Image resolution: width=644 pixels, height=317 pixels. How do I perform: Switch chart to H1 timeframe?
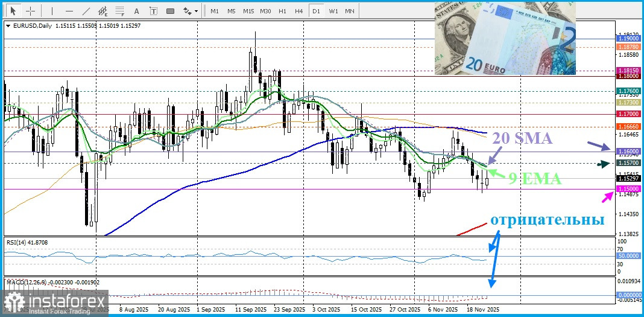pos(282,11)
